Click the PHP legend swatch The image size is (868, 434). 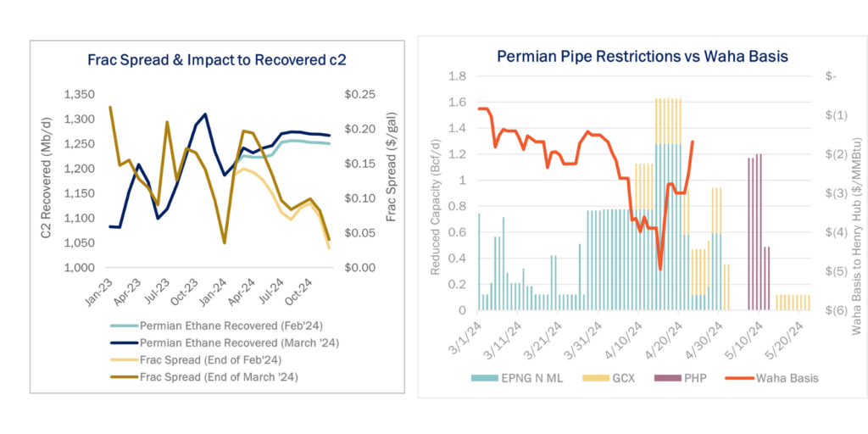tap(666, 378)
